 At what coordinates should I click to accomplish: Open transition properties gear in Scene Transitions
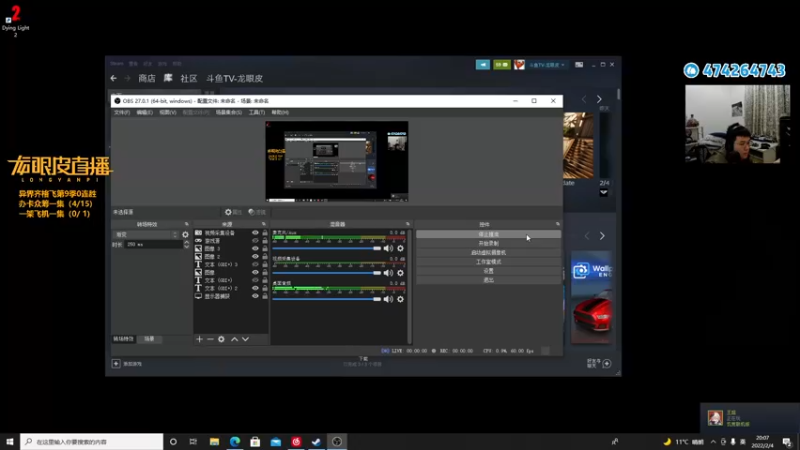click(x=185, y=235)
